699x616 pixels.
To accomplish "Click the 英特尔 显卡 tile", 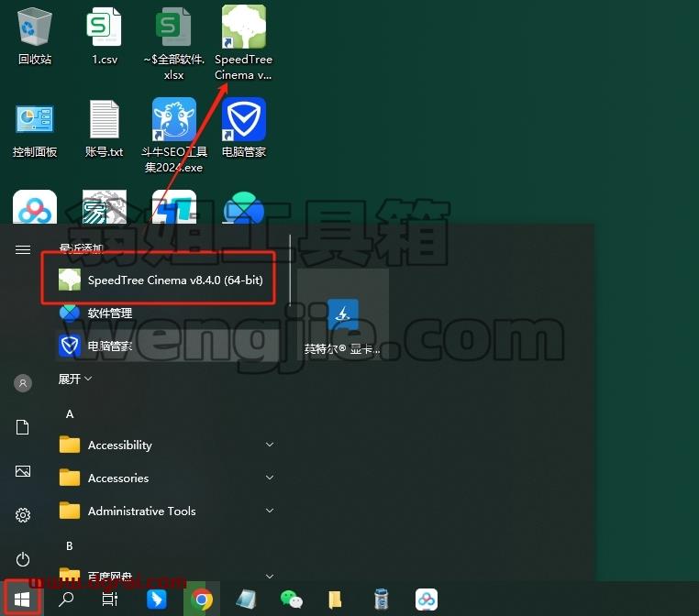I will (x=342, y=314).
